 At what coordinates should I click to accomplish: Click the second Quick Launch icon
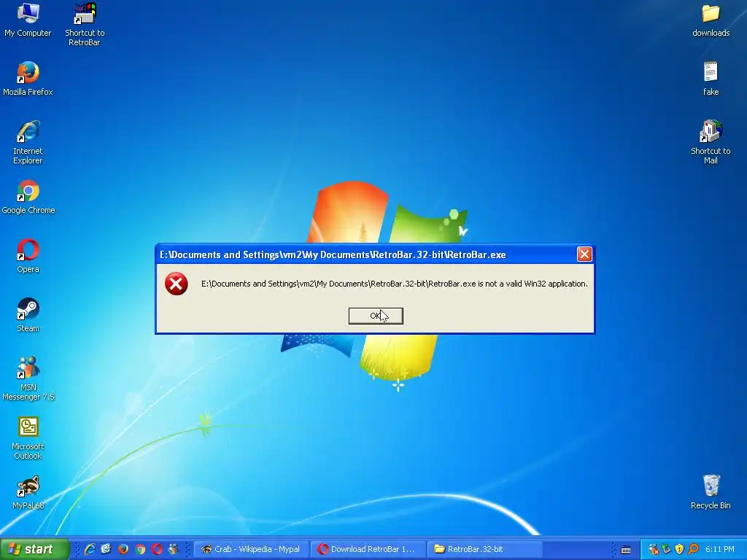tap(107, 549)
